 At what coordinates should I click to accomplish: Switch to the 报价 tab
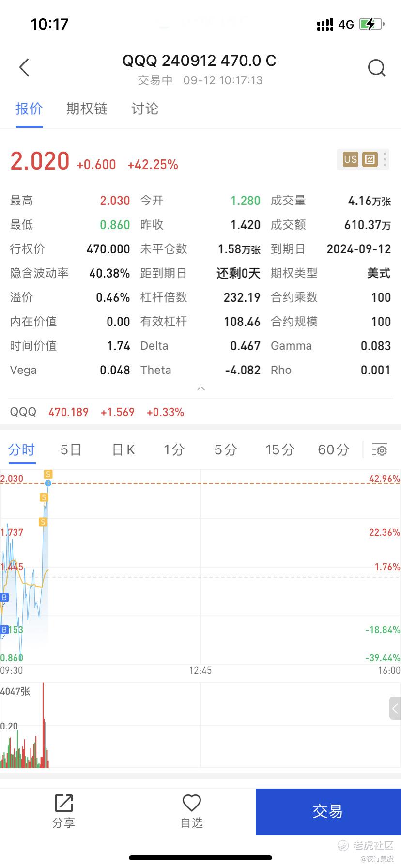tap(29, 109)
